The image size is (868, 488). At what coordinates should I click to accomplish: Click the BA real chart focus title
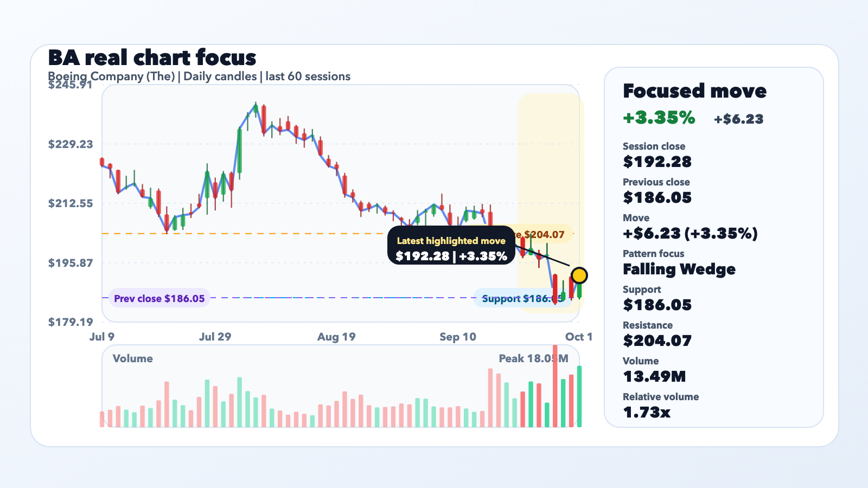pos(152,57)
